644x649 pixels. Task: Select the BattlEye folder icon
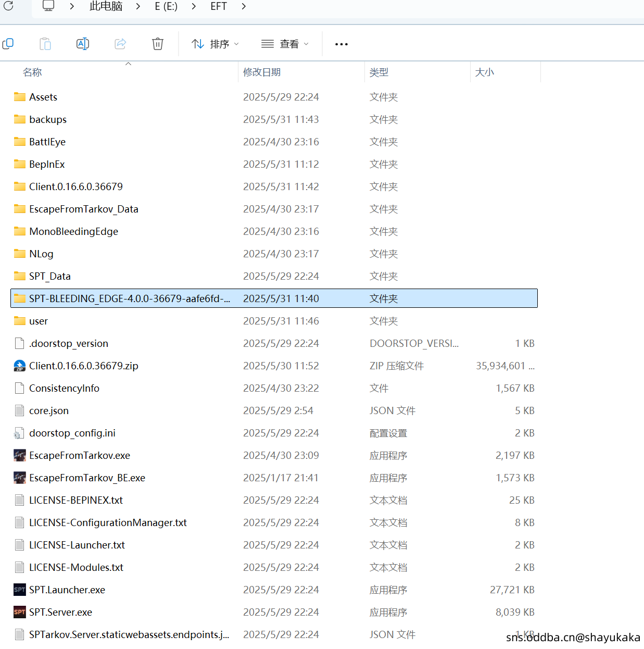(x=20, y=142)
